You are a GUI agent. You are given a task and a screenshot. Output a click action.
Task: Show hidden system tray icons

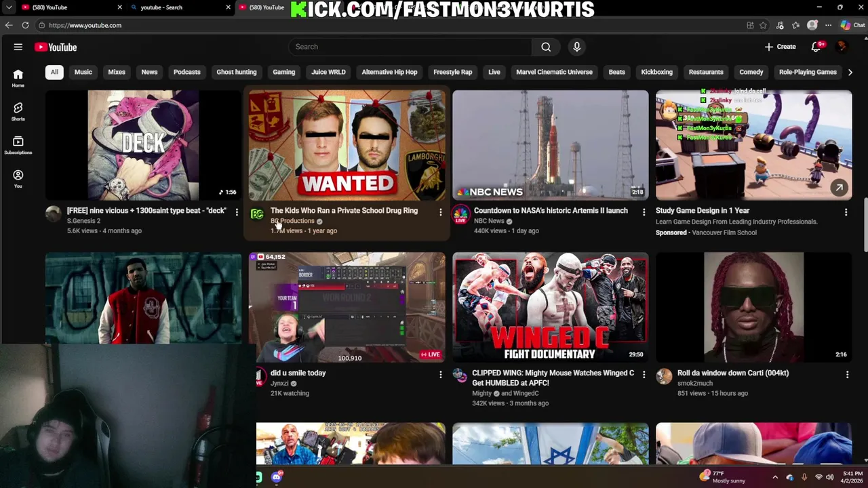click(775, 477)
